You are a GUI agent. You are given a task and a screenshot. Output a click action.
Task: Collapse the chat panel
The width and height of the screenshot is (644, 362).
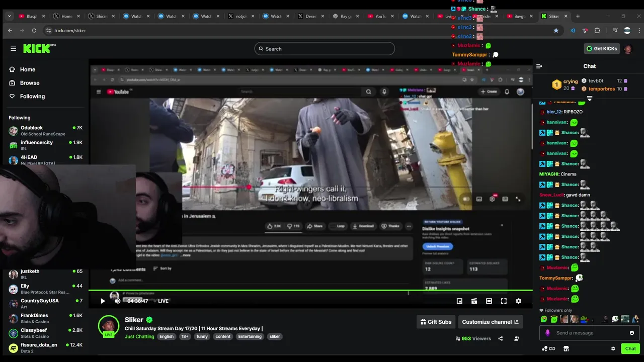(539, 66)
